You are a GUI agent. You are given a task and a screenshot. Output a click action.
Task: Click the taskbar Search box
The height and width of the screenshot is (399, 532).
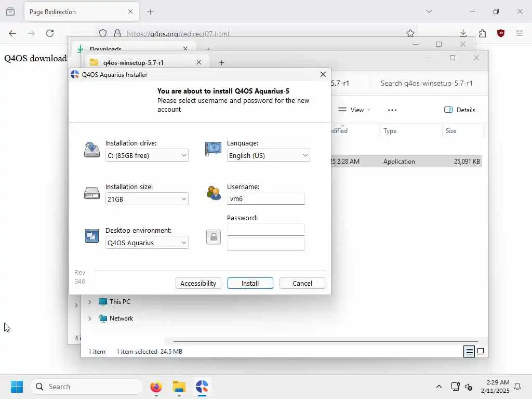(x=87, y=387)
